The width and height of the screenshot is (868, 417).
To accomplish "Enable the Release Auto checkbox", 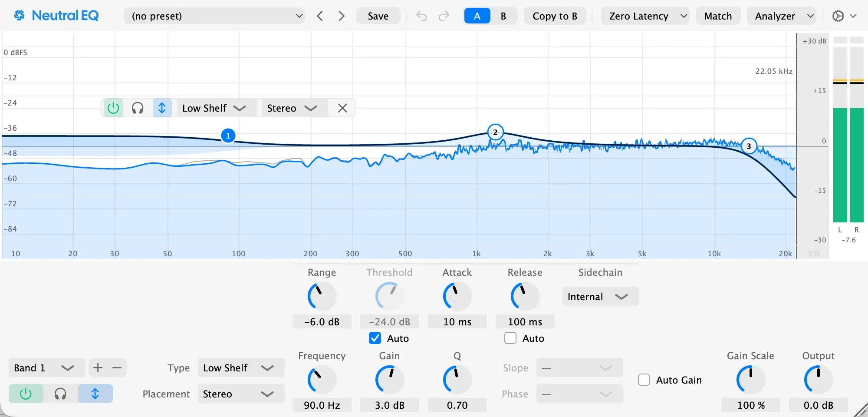I will coord(510,338).
